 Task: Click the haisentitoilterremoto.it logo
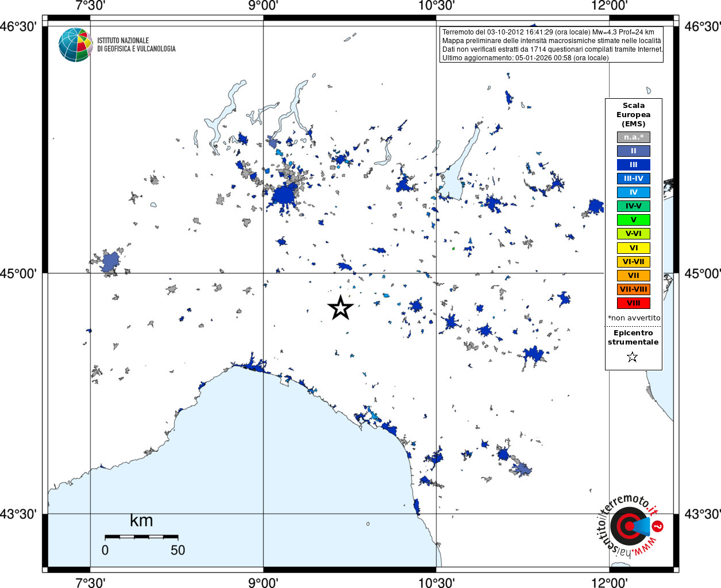click(x=630, y=525)
